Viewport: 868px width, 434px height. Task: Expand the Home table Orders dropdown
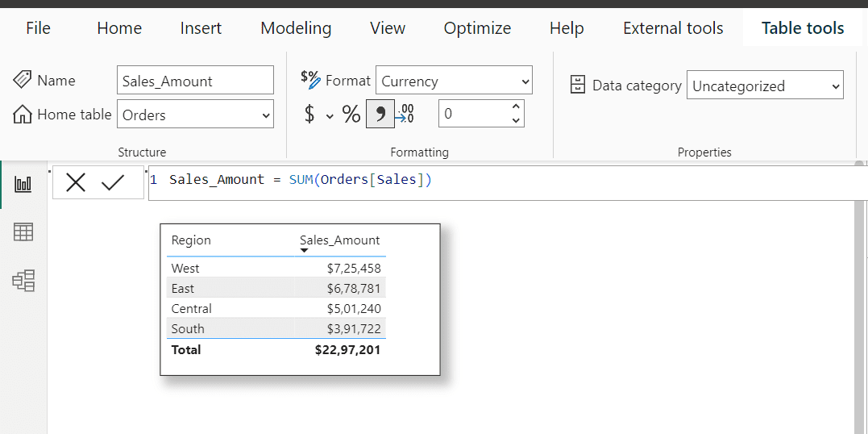195,115
